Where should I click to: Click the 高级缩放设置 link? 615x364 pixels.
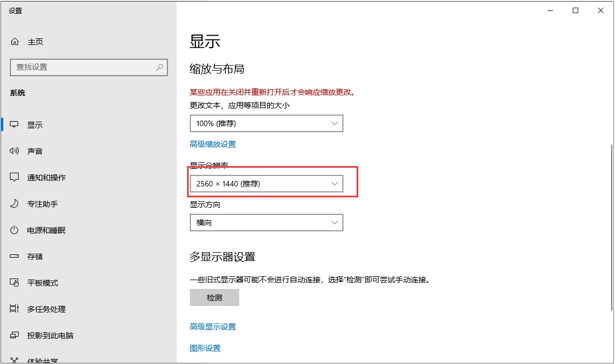[212, 144]
